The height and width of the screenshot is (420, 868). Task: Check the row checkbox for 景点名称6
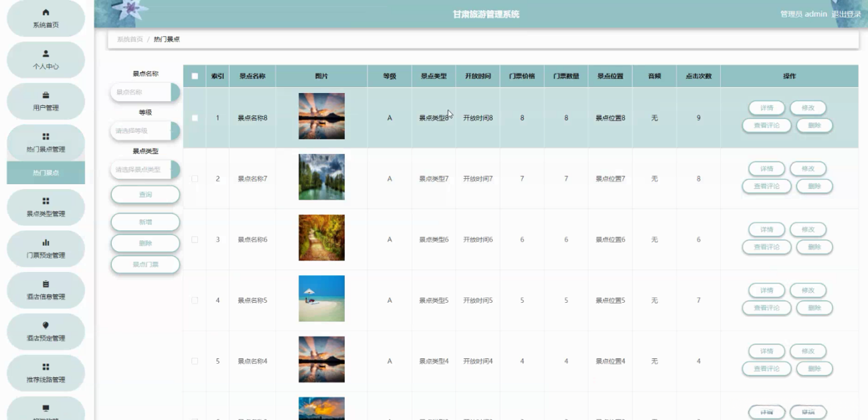pyautogui.click(x=195, y=240)
